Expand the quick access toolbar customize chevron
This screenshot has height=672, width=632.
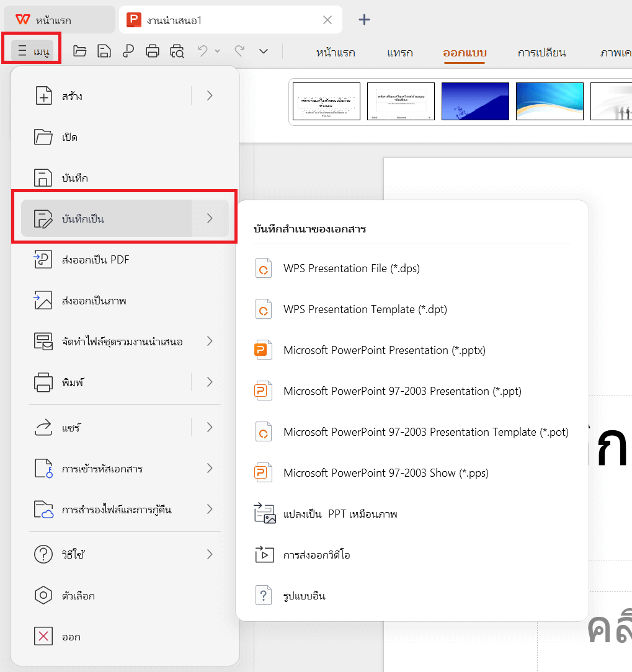[x=264, y=51]
